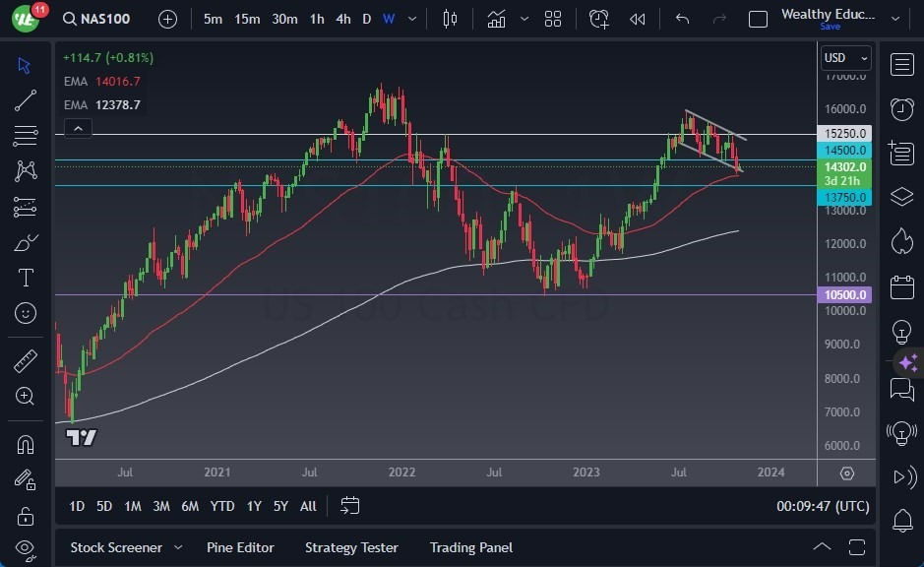Select the text annotation tool
The image size is (924, 567).
[x=26, y=278]
